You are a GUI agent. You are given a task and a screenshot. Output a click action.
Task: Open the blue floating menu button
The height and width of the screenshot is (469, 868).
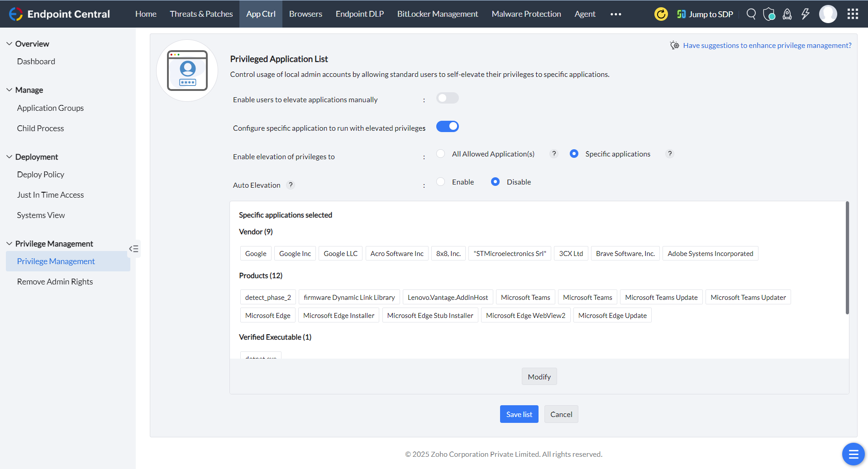pyautogui.click(x=854, y=454)
